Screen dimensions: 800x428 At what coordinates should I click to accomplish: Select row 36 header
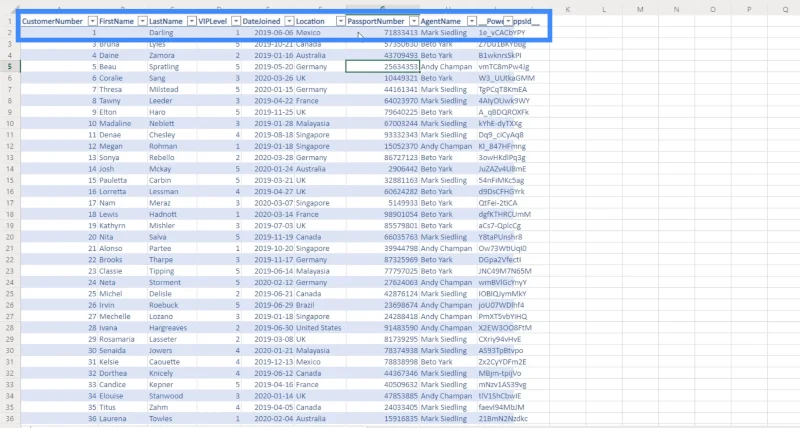pos(10,418)
